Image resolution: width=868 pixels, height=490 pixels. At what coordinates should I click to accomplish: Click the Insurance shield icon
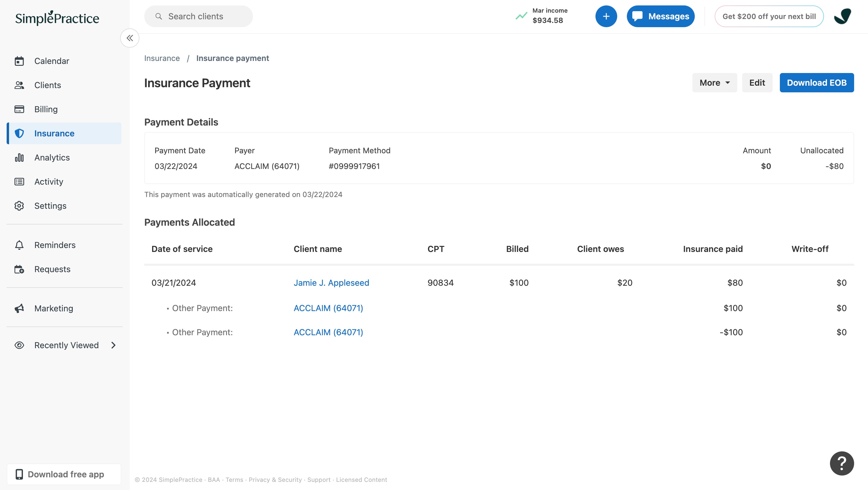(x=19, y=133)
